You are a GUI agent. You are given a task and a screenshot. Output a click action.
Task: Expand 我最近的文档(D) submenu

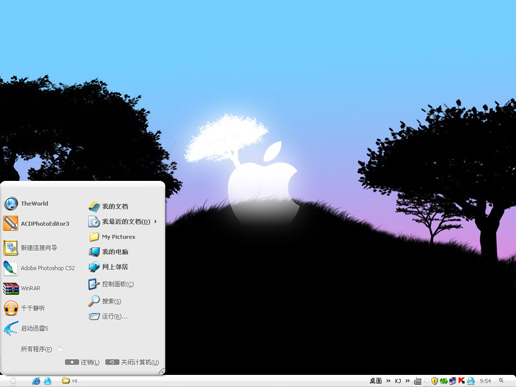coord(123,222)
